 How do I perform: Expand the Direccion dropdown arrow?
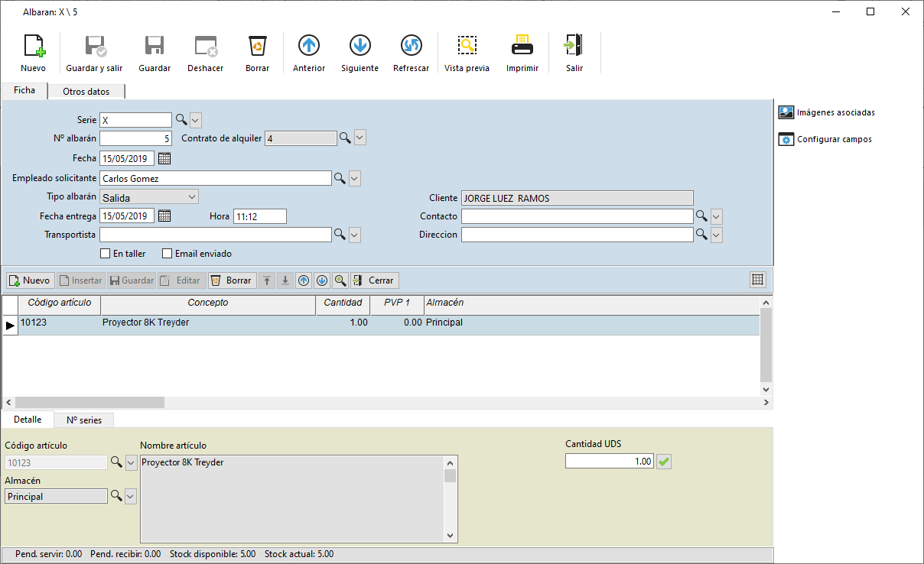(x=716, y=235)
